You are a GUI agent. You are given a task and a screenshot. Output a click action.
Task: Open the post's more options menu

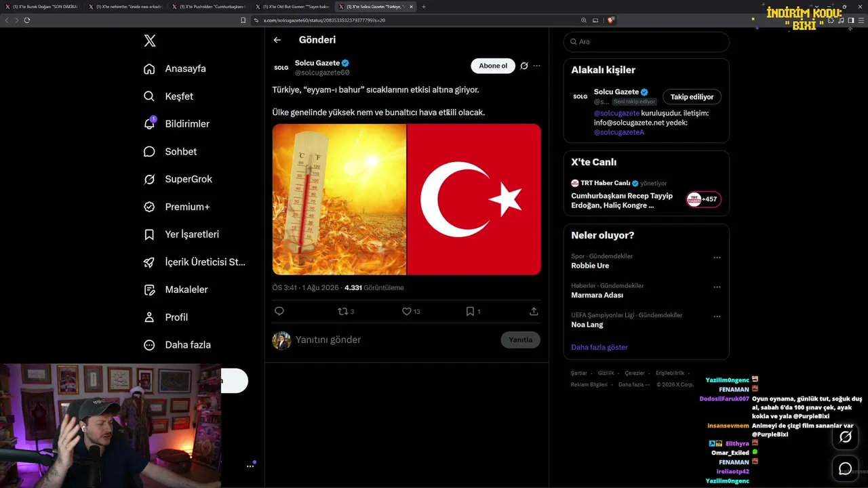[x=537, y=66]
